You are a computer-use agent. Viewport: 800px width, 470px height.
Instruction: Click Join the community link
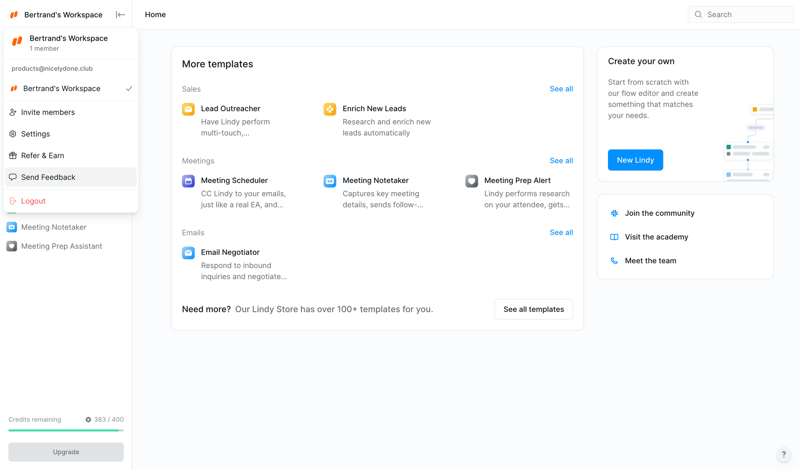click(x=659, y=213)
